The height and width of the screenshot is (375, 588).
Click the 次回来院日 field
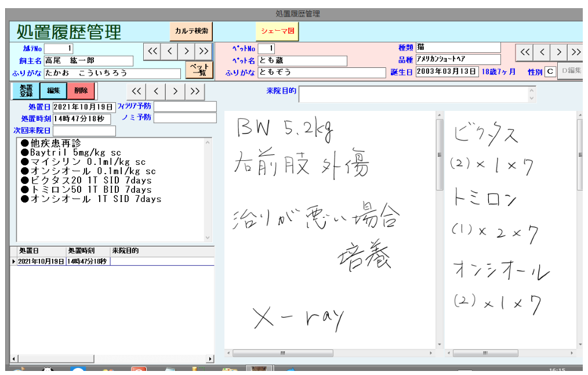pos(76,131)
